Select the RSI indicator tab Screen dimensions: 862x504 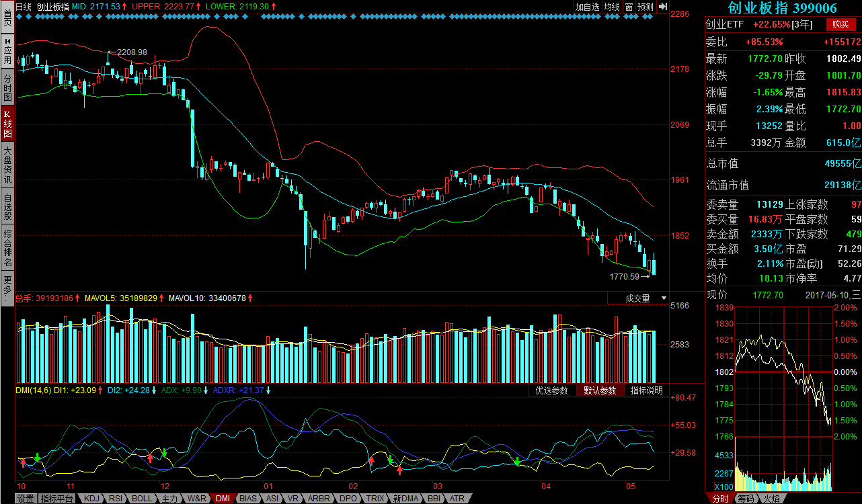coord(116,499)
